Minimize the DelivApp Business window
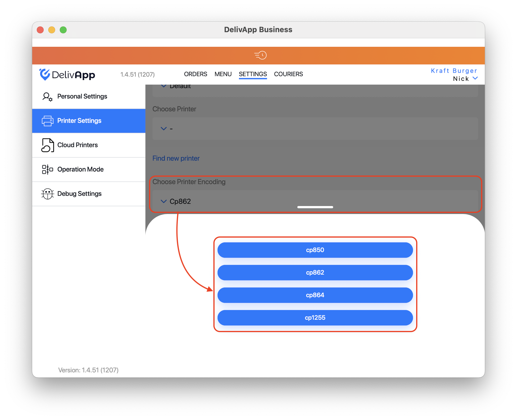Screen dimensions: 517x420 coord(52,30)
